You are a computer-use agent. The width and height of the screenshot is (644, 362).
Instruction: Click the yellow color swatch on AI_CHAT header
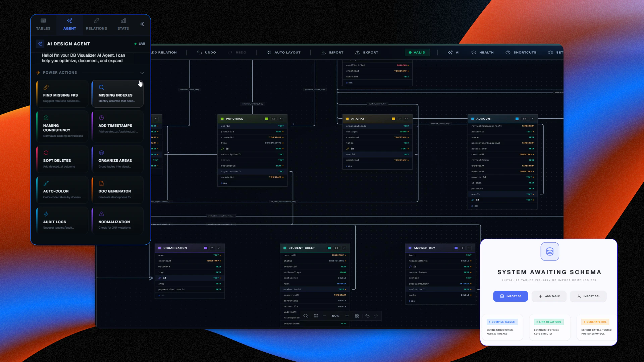pyautogui.click(x=393, y=119)
